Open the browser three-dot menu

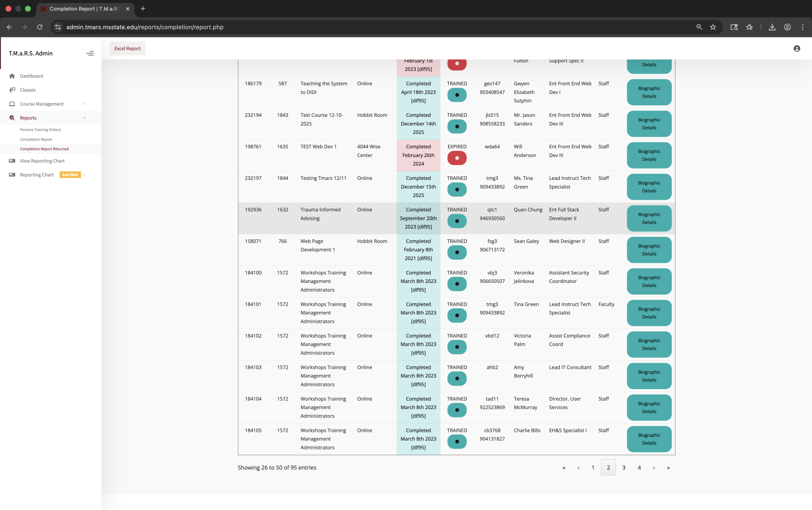pyautogui.click(x=802, y=27)
